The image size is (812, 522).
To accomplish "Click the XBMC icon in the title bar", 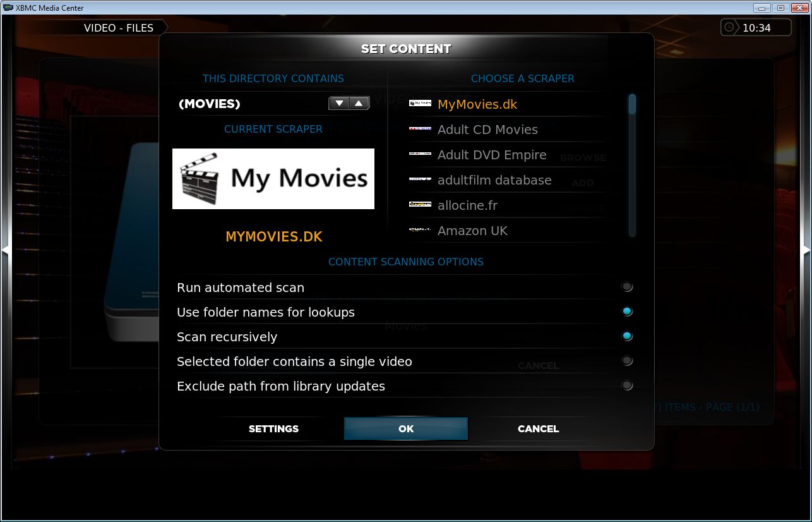I will click(8, 8).
